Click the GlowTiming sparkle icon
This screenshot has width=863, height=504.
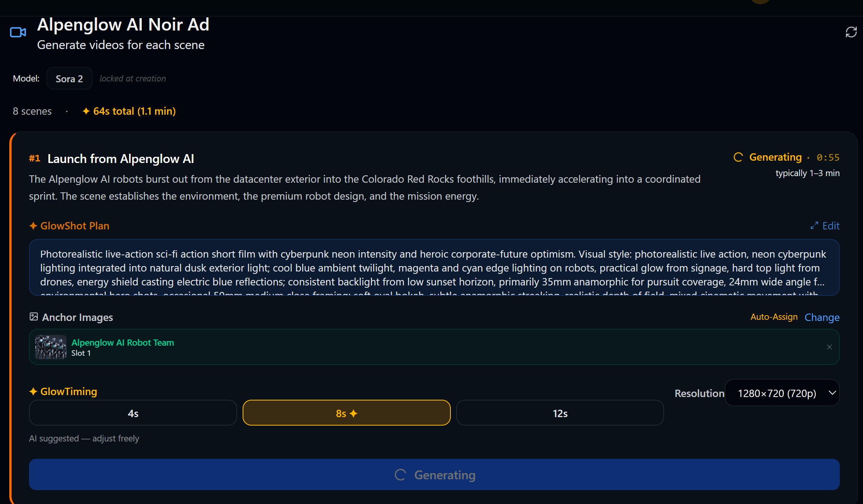point(33,392)
